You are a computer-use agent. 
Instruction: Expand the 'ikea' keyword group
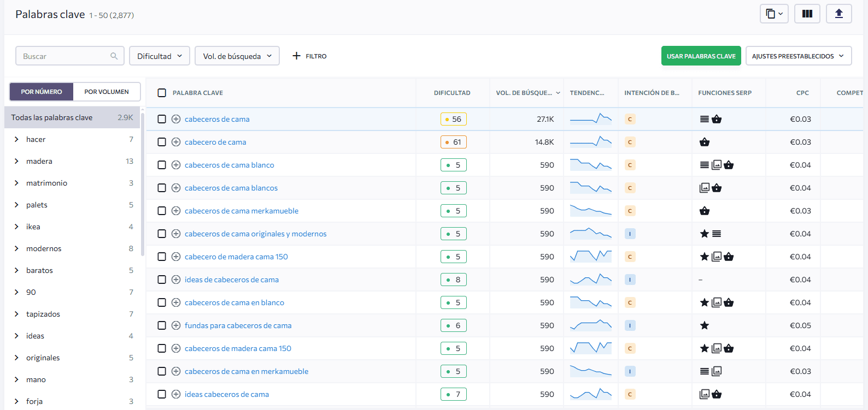tap(16, 227)
